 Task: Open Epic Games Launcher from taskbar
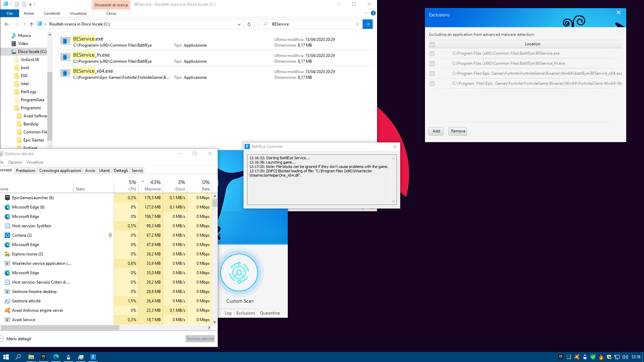tap(44, 357)
